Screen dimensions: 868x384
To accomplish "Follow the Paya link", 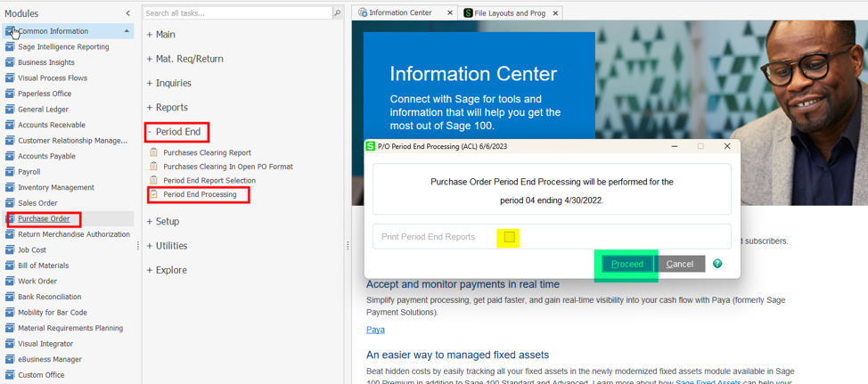I will click(375, 330).
